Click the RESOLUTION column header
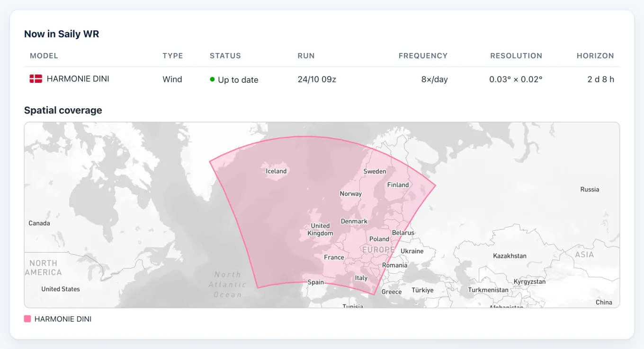This screenshot has width=644, height=349. 516,56
